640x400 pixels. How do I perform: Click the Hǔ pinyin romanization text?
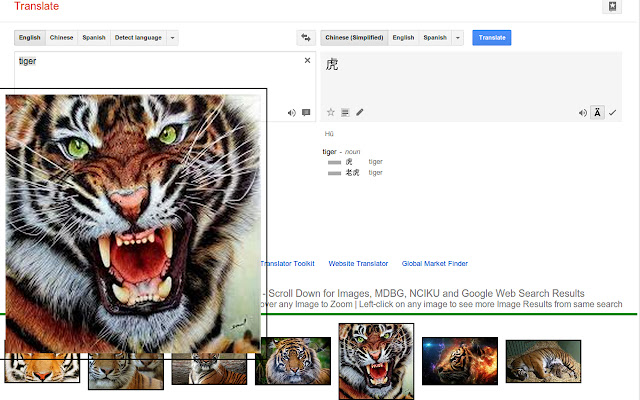click(x=329, y=133)
